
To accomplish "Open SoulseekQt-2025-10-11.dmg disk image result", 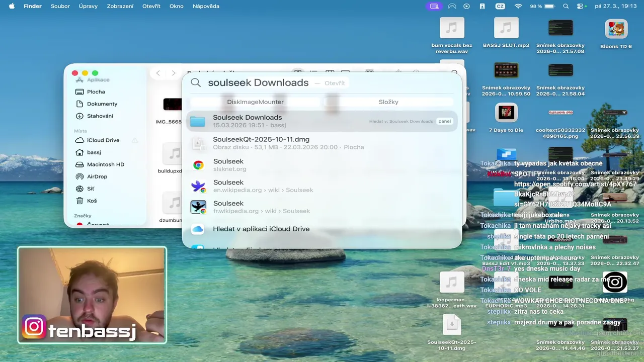I will [x=321, y=143].
